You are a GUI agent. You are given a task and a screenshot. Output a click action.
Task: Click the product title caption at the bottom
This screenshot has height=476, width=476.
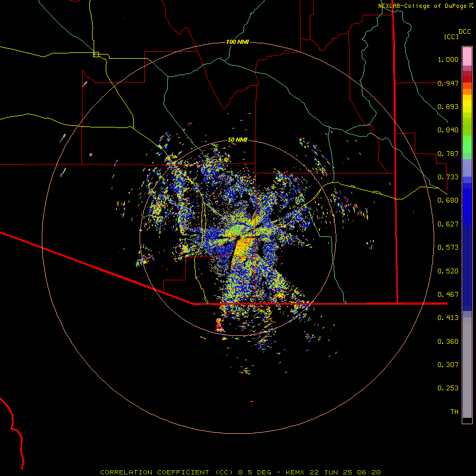240,472
